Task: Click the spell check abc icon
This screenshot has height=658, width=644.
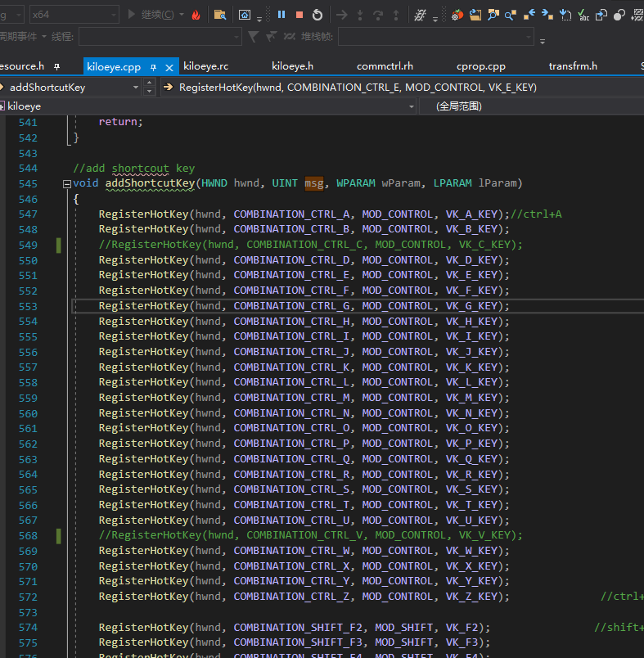Action: [x=583, y=15]
